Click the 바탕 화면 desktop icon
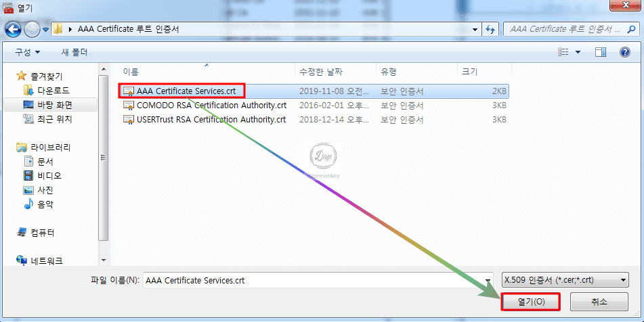Viewport: 644px width, 322px height. pyautogui.click(x=28, y=105)
